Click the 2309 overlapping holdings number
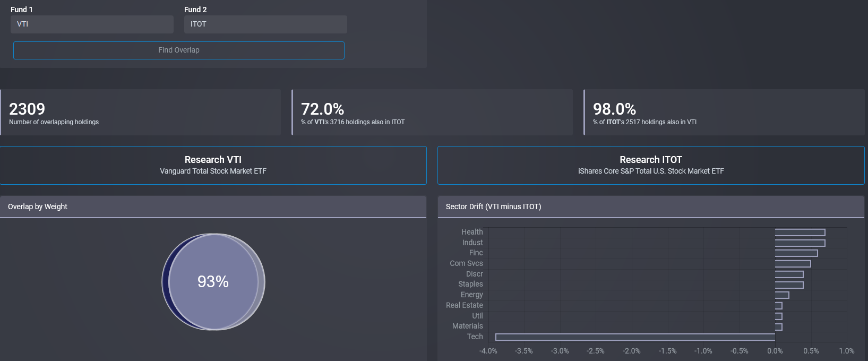Screen dimensions: 868x361 point(27,109)
